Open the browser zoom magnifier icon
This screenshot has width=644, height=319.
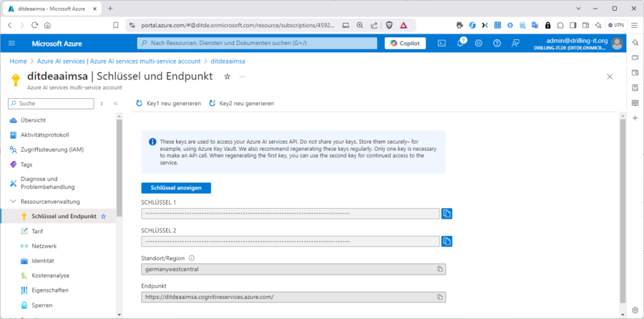coord(360,25)
